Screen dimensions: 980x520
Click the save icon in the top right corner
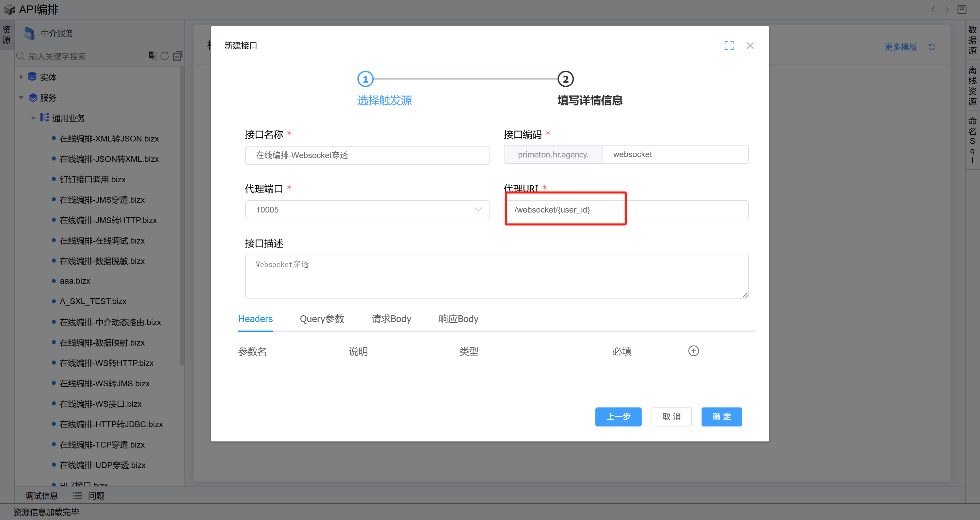pyautogui.click(x=961, y=9)
